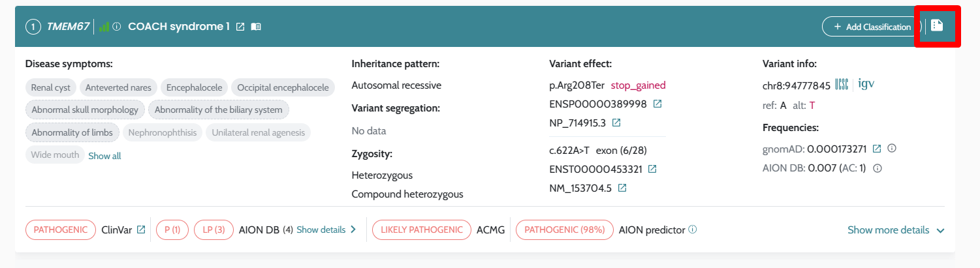Screen dimensions: 980x268
Task: Select the Renal cyst symptom tag
Action: pos(52,87)
